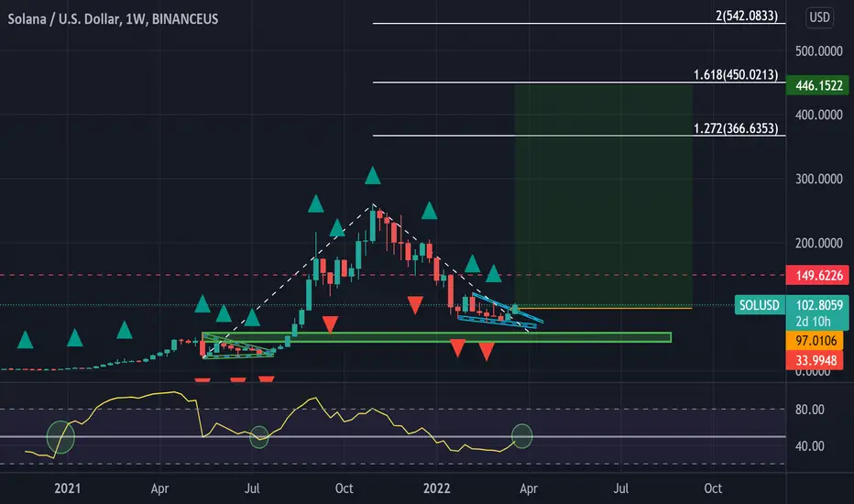Select the green circle highlight on RSI near April 2022
Viewport: 854px width, 504px height.
521,436
